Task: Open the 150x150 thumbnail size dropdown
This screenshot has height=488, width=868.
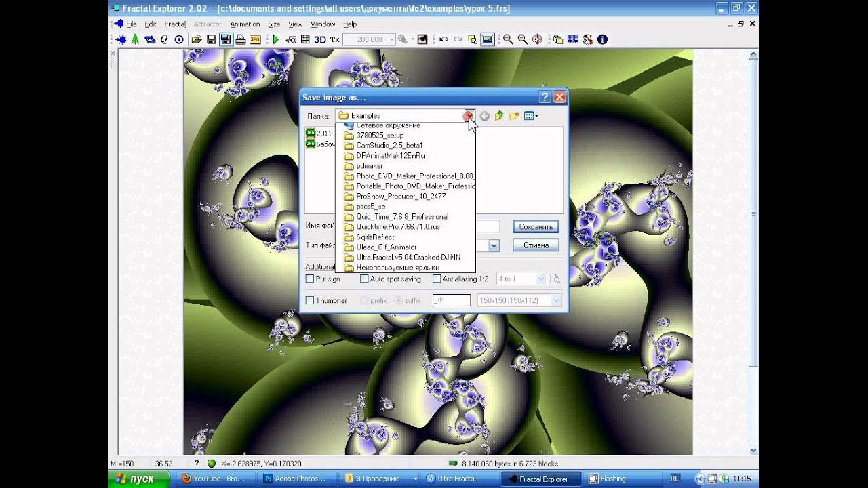Action: [x=556, y=300]
